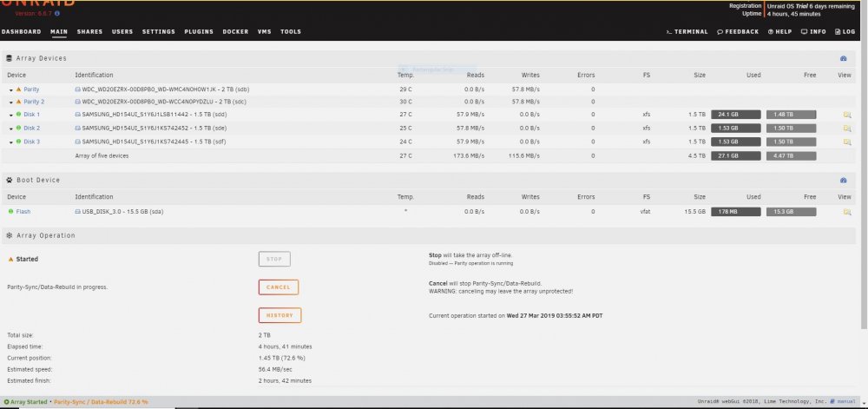Click Disk 1 used bar 24.1 GB

[x=736, y=115]
